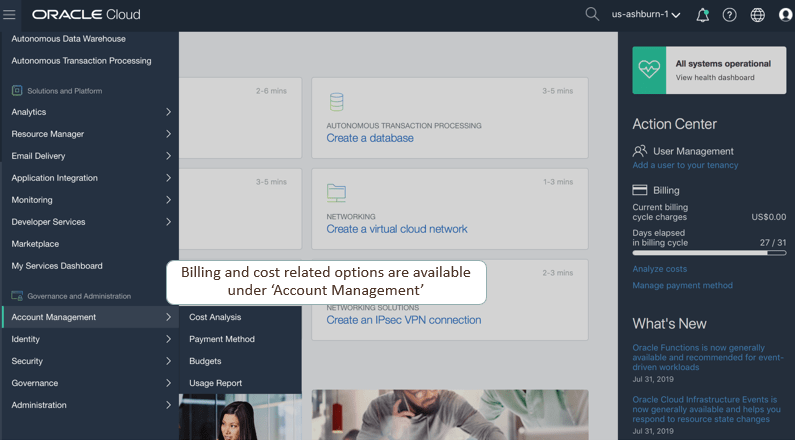The width and height of the screenshot is (795, 440).
Task: Expand the Administration submenu arrow
Action: [x=168, y=405]
